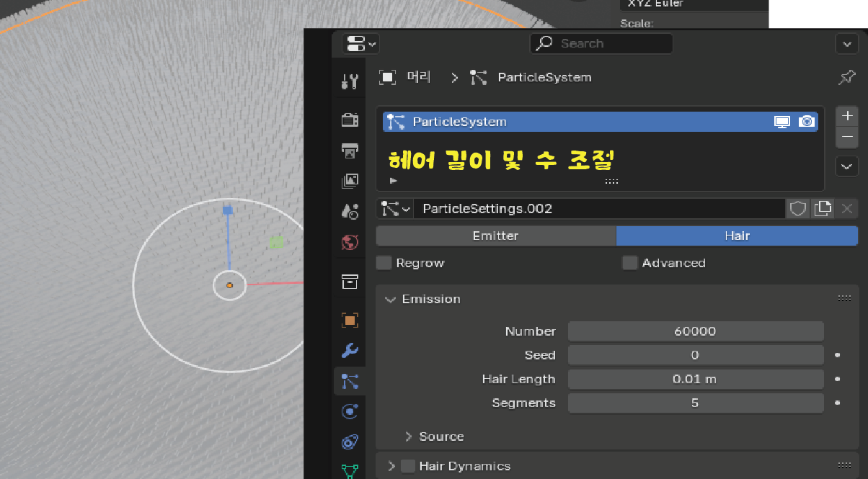Image resolution: width=868 pixels, height=479 pixels.
Task: Click the orange object origin dot
Action: pyautogui.click(x=229, y=285)
